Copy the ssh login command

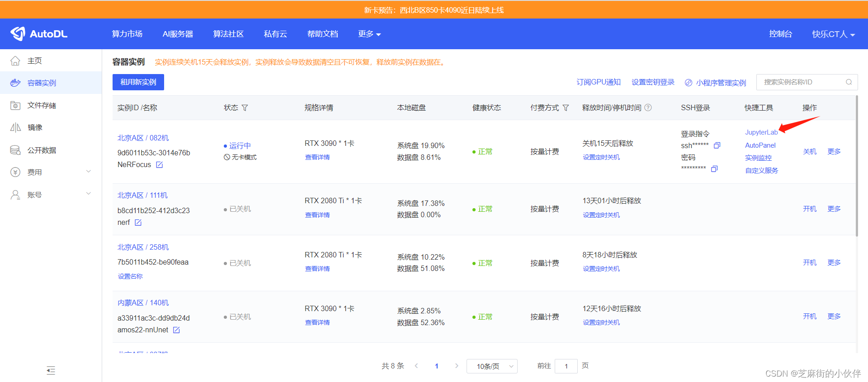point(717,145)
